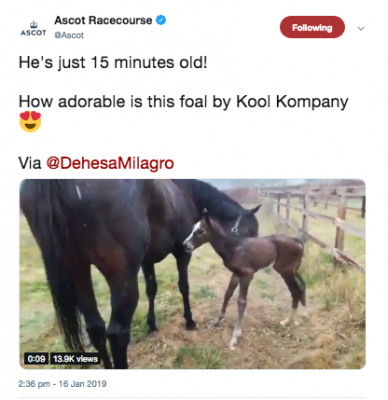Open the Ascot Racecourse display name
The width and height of the screenshot is (388, 400).
coord(103,21)
